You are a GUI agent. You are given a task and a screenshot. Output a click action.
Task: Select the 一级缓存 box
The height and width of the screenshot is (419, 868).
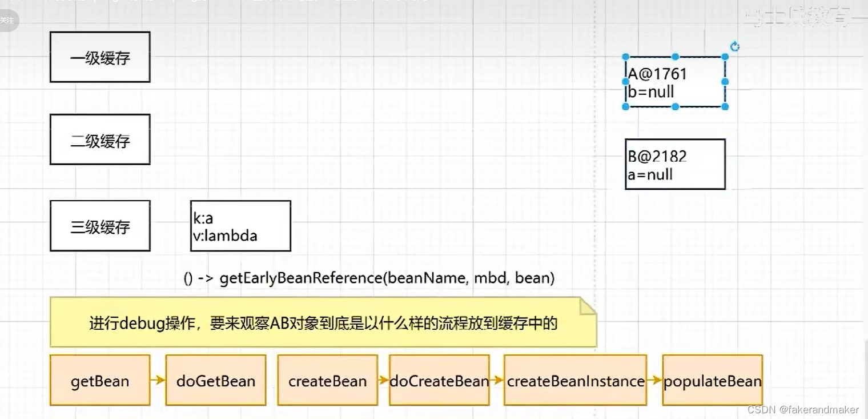100,57
